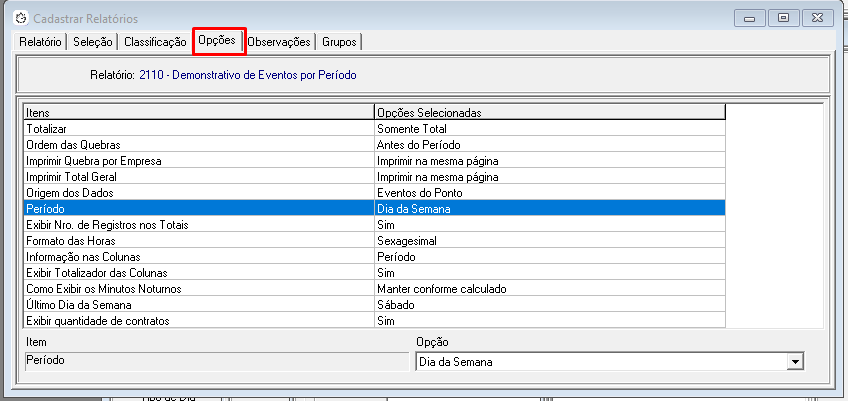This screenshot has height=401, width=848.
Task: Go to the Observações tab
Action: tap(279, 42)
